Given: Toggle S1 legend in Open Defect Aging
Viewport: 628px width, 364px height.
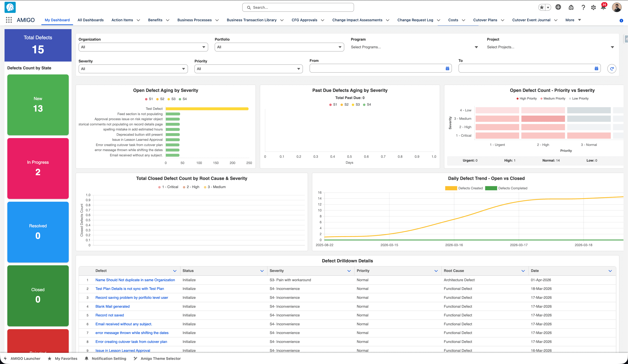Looking at the screenshot, I should (x=149, y=99).
